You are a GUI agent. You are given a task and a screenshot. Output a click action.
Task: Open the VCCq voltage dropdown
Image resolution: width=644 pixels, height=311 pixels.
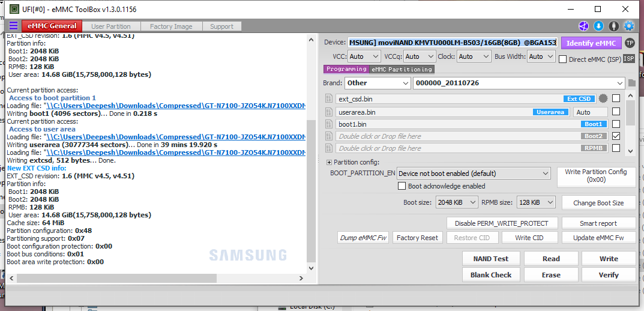pos(420,56)
